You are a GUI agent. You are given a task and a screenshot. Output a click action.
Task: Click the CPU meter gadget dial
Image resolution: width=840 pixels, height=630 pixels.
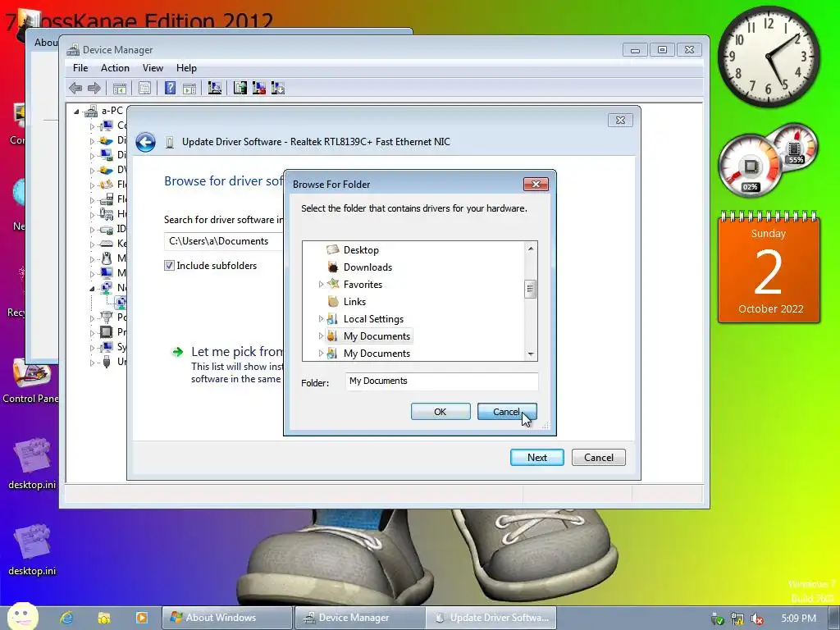750,166
